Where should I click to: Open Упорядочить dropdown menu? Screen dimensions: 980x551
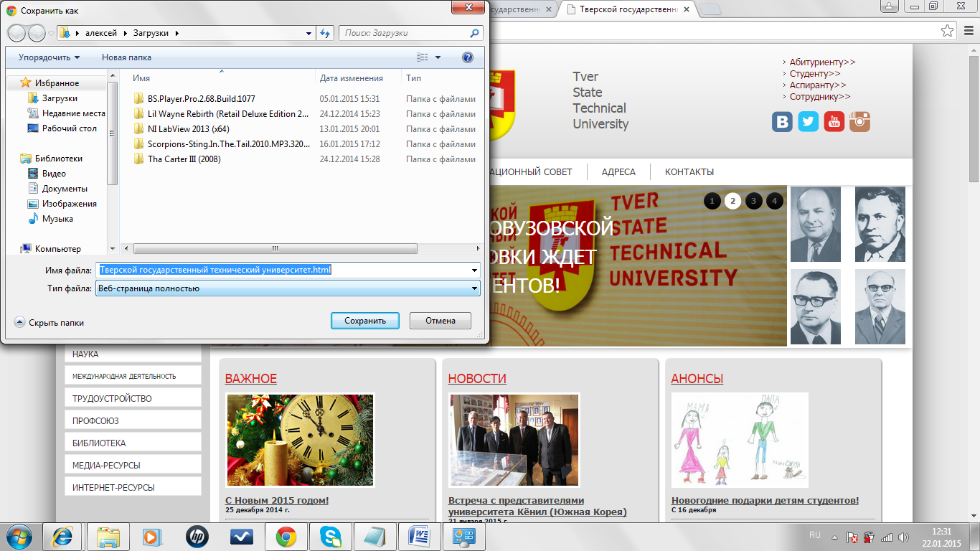tap(49, 57)
